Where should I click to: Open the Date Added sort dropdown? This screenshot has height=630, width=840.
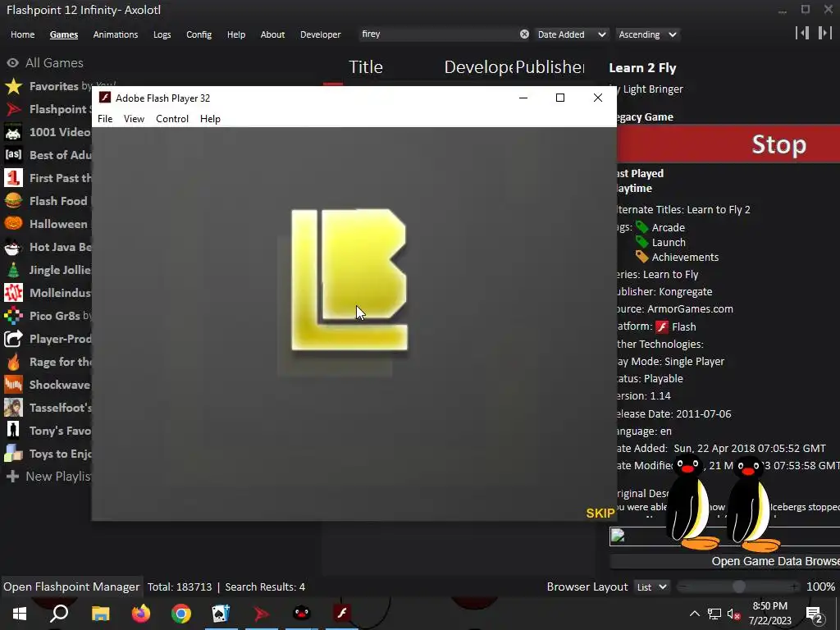click(x=571, y=34)
